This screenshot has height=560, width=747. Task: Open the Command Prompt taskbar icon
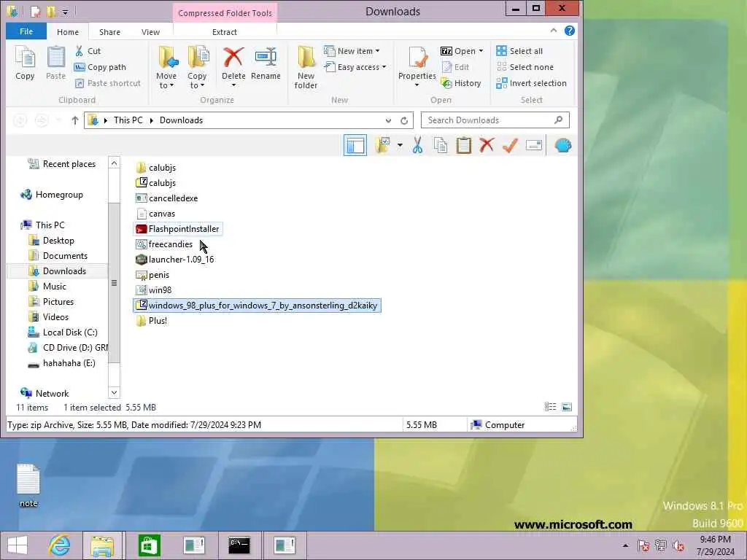point(239,545)
